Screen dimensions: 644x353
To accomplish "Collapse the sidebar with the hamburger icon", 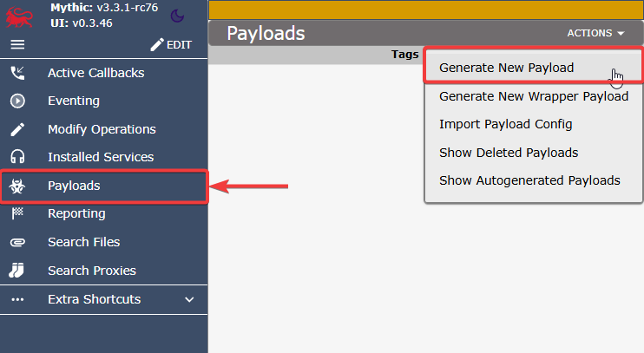I will coord(17,44).
